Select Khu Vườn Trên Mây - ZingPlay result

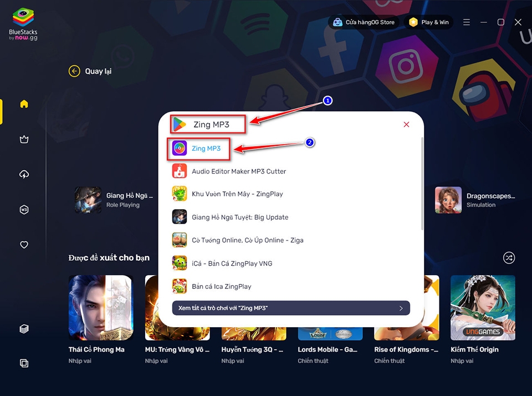[237, 194]
